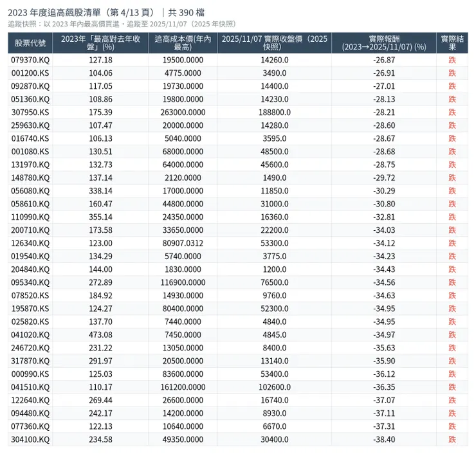Select stock code 016740.KS
The height and width of the screenshot is (454, 476).
[x=30, y=138]
